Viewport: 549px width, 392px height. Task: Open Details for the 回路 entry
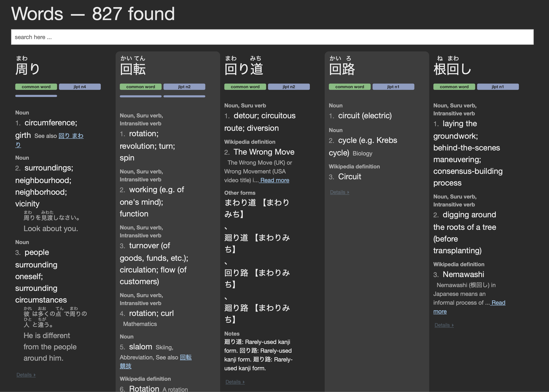coord(339,192)
